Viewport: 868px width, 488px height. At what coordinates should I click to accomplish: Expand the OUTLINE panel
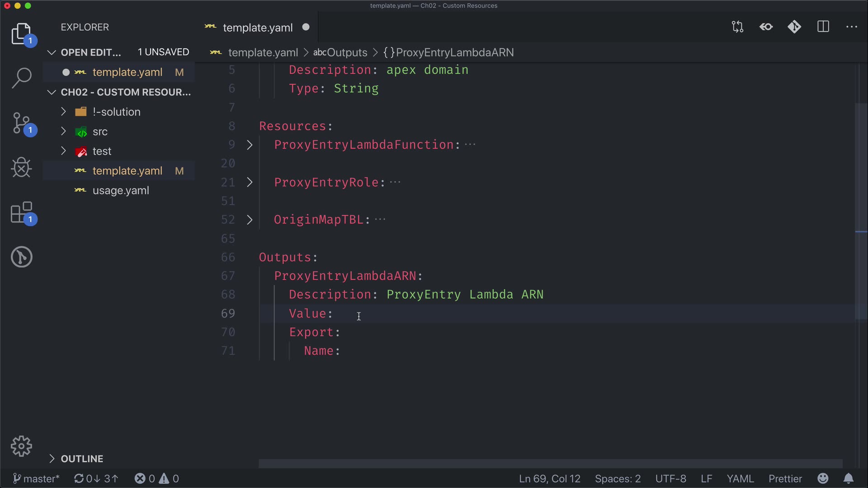[x=82, y=459]
